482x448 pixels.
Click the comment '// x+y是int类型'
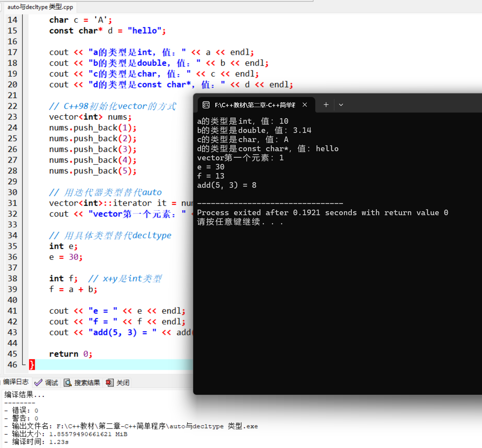(x=125, y=279)
